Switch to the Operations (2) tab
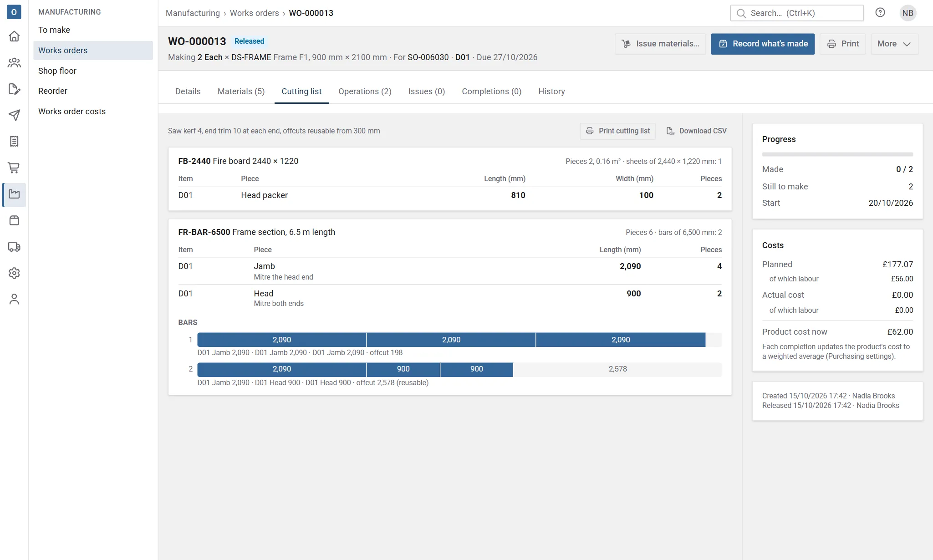 (365, 92)
